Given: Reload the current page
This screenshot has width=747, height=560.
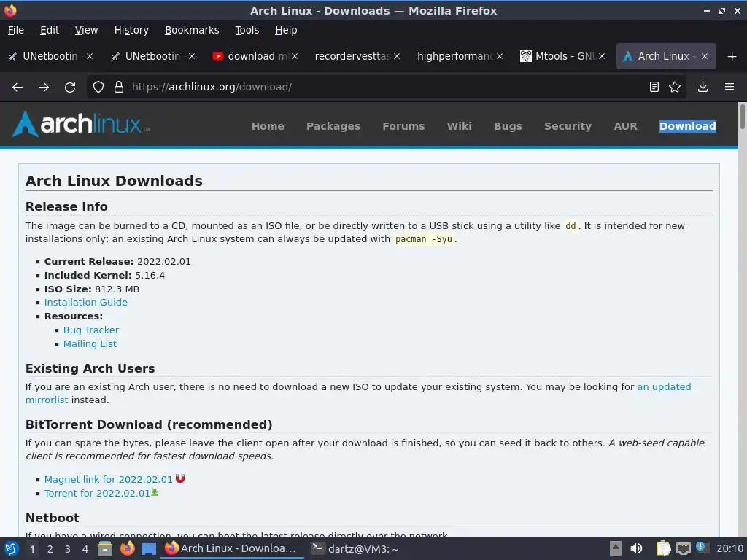Looking at the screenshot, I should (x=70, y=87).
